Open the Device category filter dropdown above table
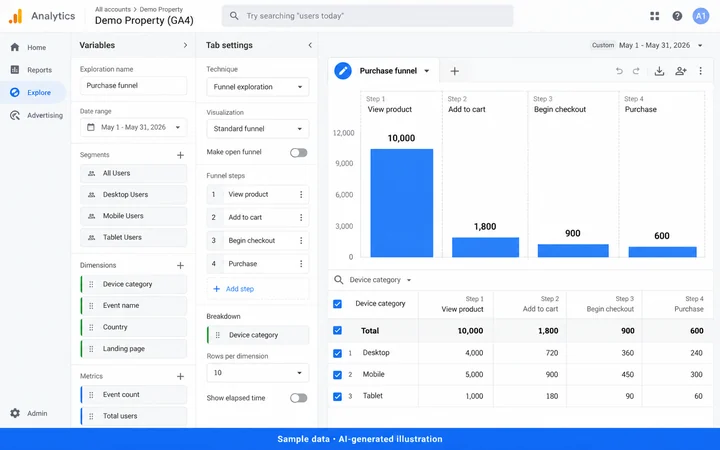Image resolution: width=720 pixels, height=450 pixels. click(x=380, y=280)
